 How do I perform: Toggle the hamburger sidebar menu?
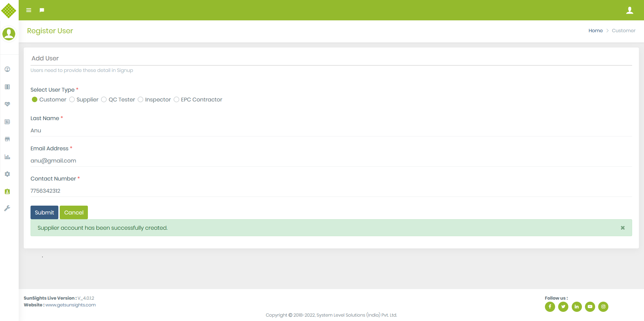29,10
